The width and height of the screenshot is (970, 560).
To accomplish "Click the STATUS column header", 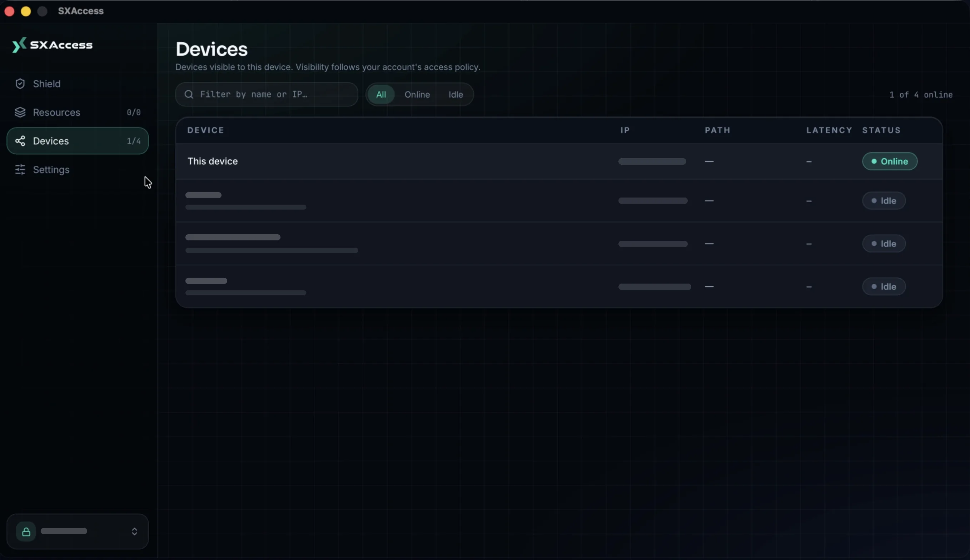I will tap(881, 130).
